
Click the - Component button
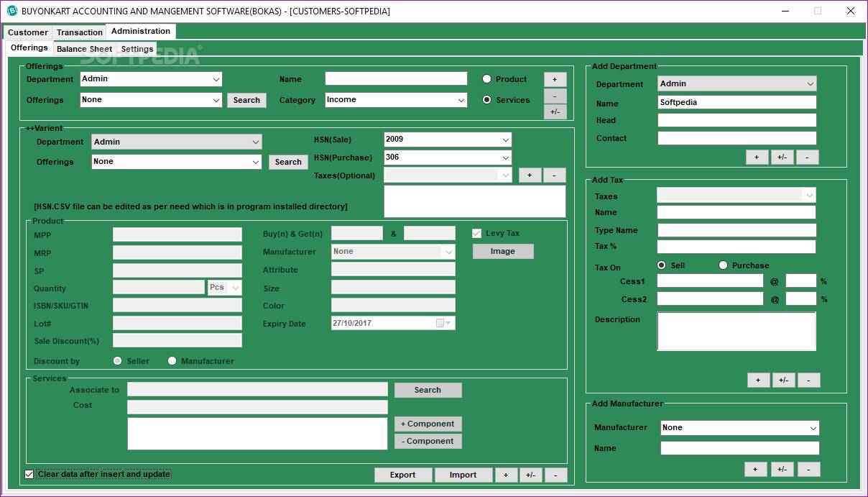tap(428, 441)
